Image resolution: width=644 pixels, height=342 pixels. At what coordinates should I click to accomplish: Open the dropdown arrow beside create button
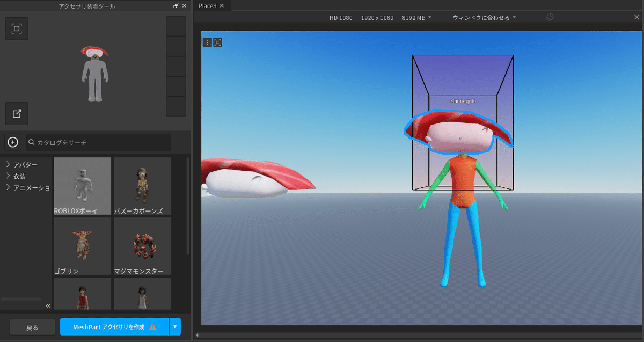coord(175,326)
